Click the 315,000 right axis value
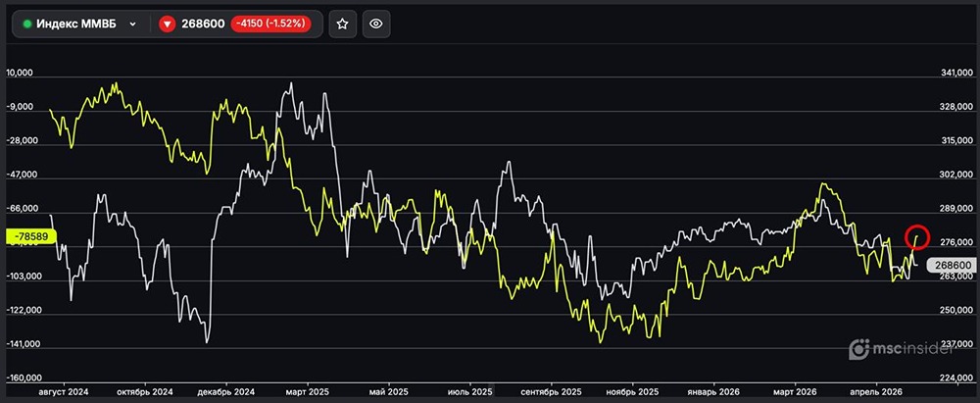Viewport: 980px width, 403px height. [956, 141]
